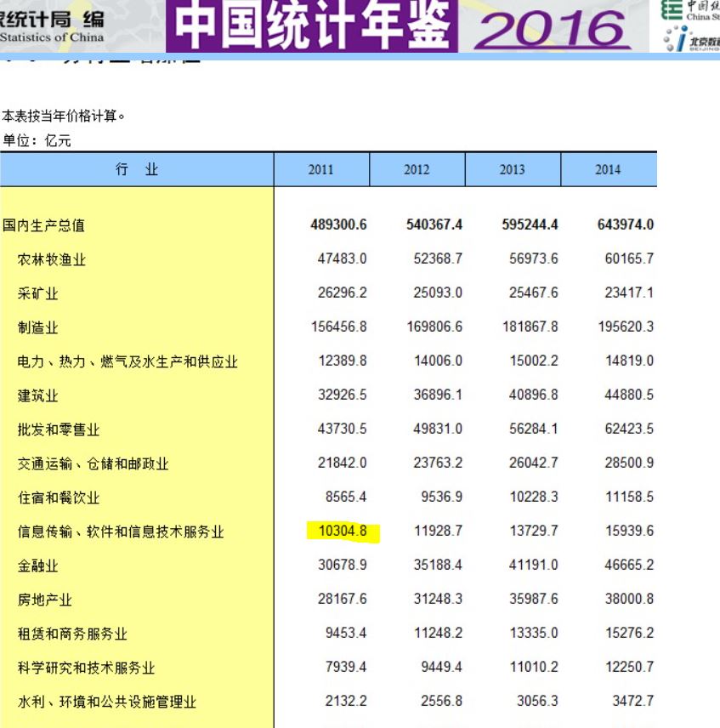Click the construction value 44880.5
The height and width of the screenshot is (728, 720).
pyautogui.click(x=629, y=395)
